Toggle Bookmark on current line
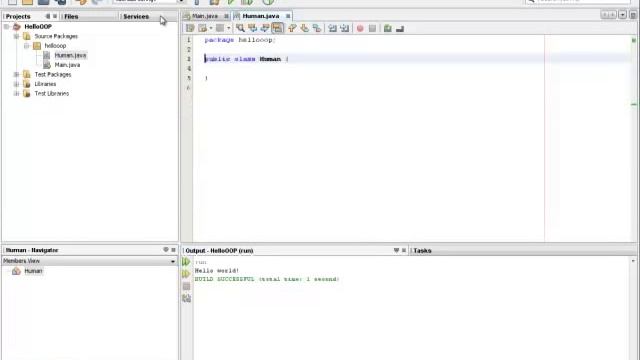 [317, 28]
